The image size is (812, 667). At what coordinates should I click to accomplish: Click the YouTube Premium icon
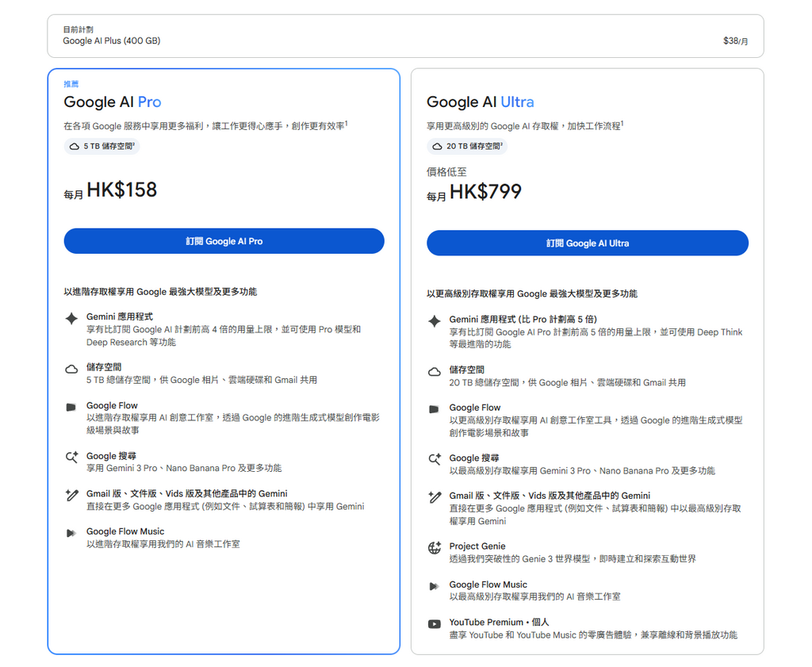(x=435, y=624)
